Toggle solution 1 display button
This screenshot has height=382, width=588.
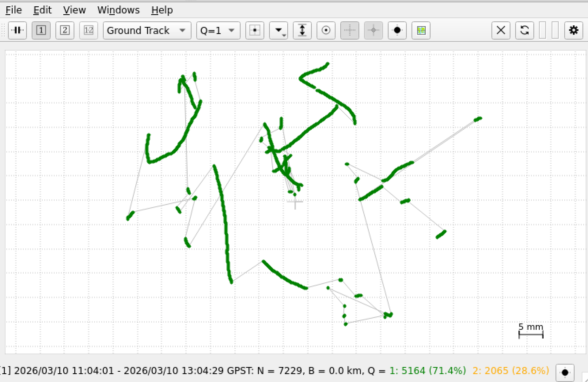click(x=41, y=30)
